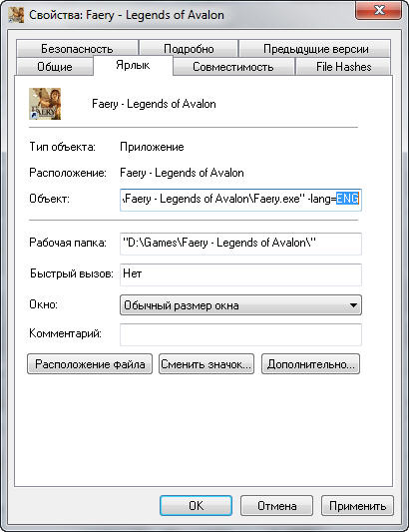Click the Комментарий text field
Viewport: 409px width, 532px height.
click(x=240, y=334)
